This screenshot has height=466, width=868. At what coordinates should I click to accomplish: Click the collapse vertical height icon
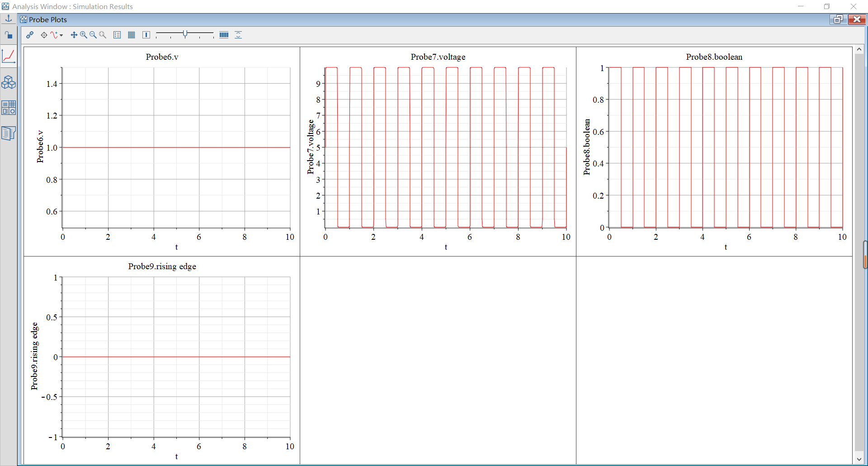pos(238,35)
